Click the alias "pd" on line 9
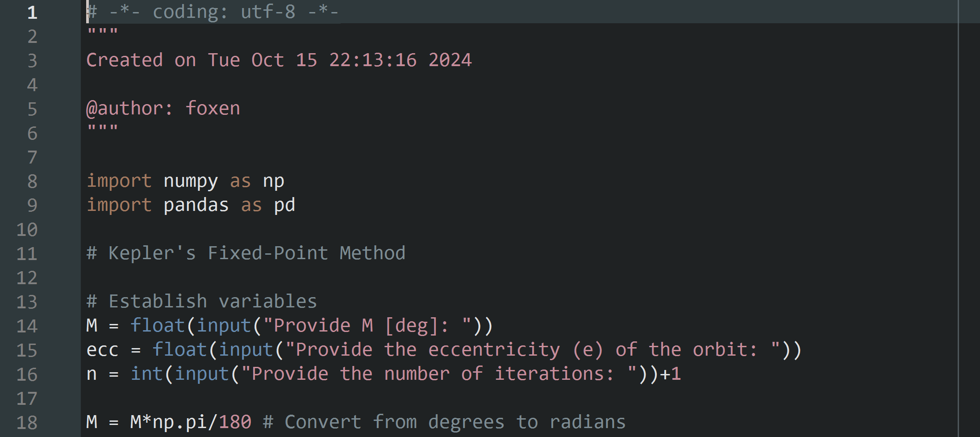This screenshot has width=980, height=437. point(284,206)
